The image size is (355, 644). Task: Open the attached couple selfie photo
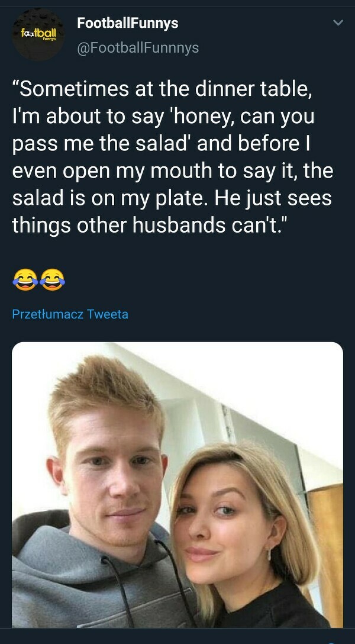tap(177, 484)
